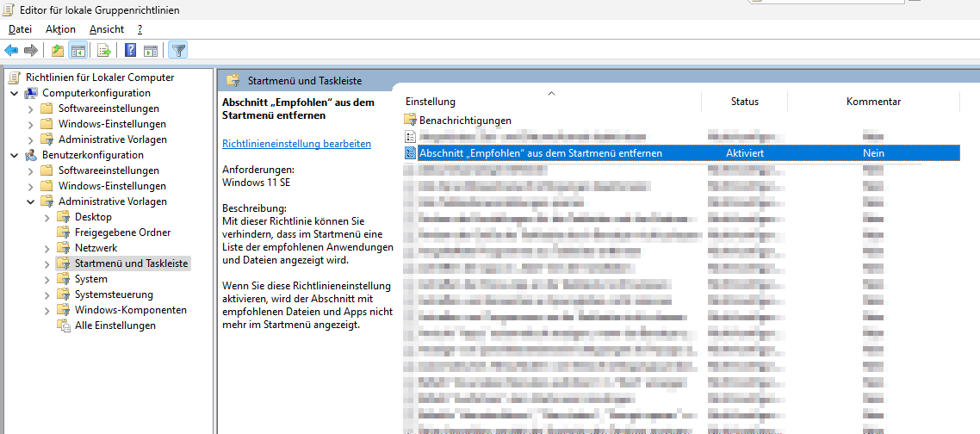Viewport: 980px width, 434px height.
Task: Expand the Desktop node
Action: click(x=47, y=217)
